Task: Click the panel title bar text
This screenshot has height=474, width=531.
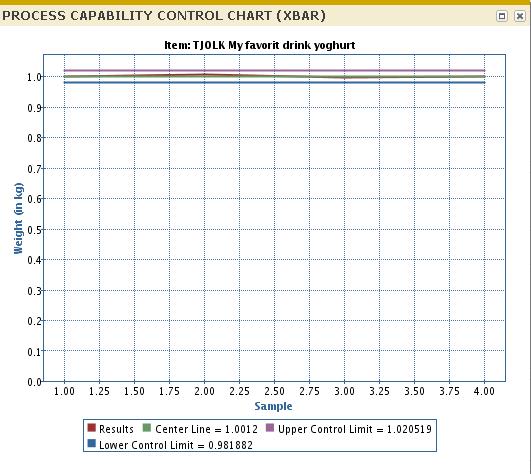Action: point(164,16)
